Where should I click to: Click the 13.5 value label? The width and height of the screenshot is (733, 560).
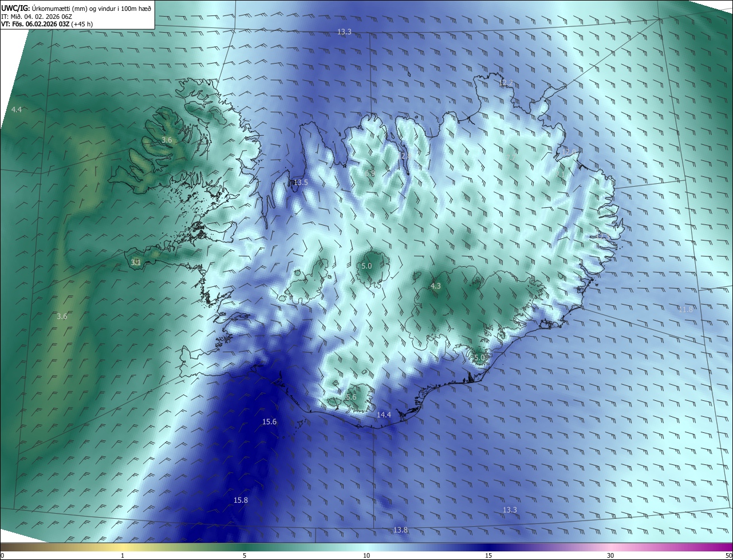point(301,183)
